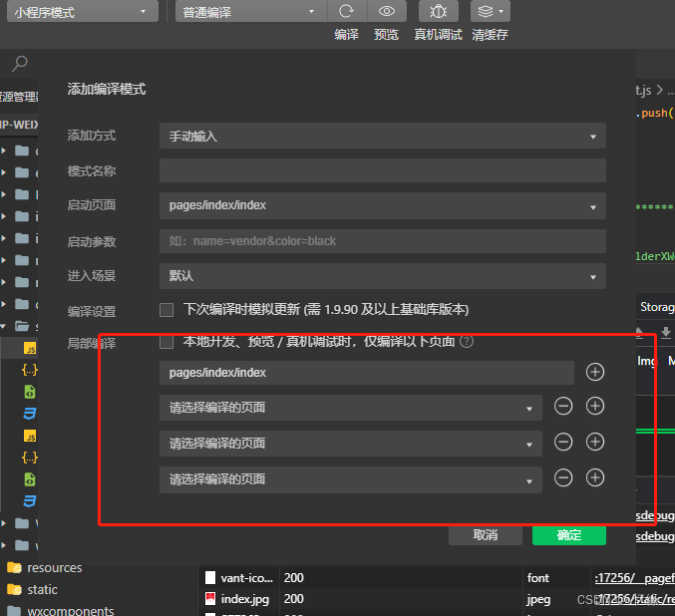
Task: Check 下次编译时模拟更新 checkbox
Action: pyautogui.click(x=167, y=310)
